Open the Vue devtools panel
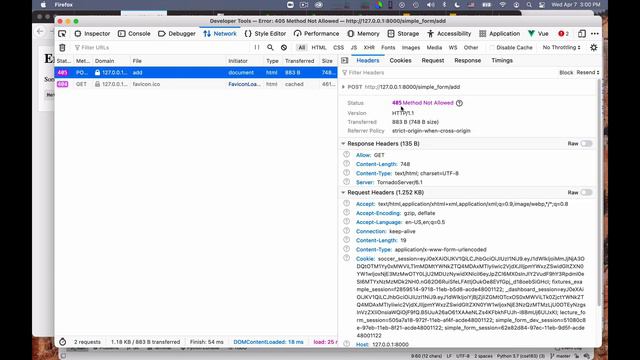Viewport: 640px width, 360px height. click(x=538, y=34)
